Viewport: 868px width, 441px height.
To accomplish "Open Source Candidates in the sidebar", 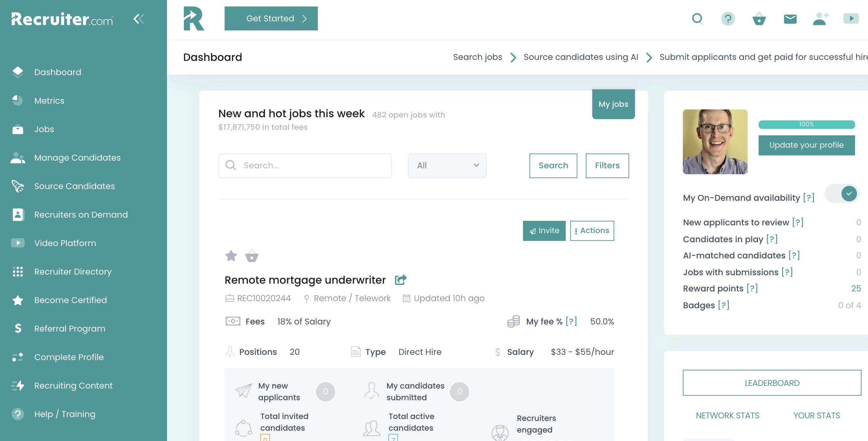I will coord(74,186).
